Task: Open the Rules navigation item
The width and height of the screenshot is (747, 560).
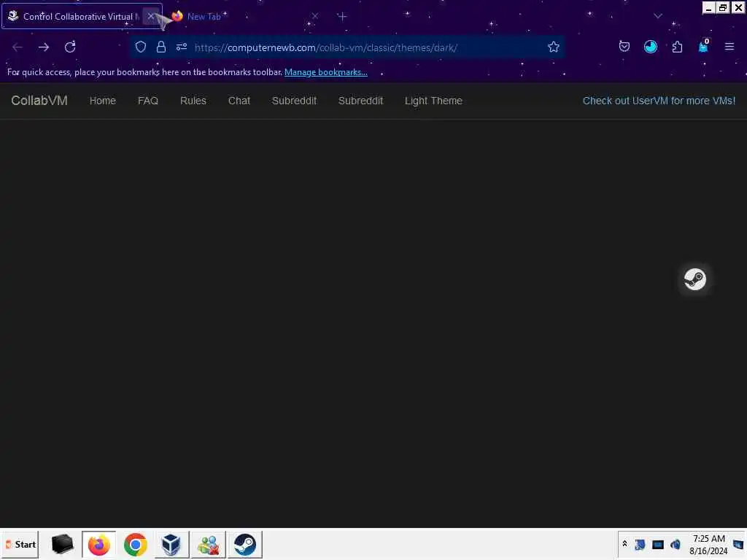Action: [x=193, y=101]
